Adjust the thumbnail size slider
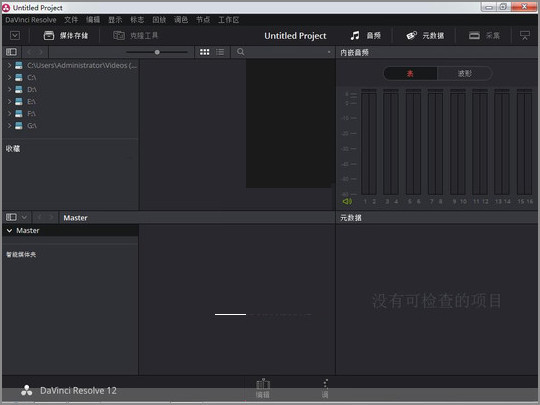The height and width of the screenshot is (405, 540). coord(157,52)
